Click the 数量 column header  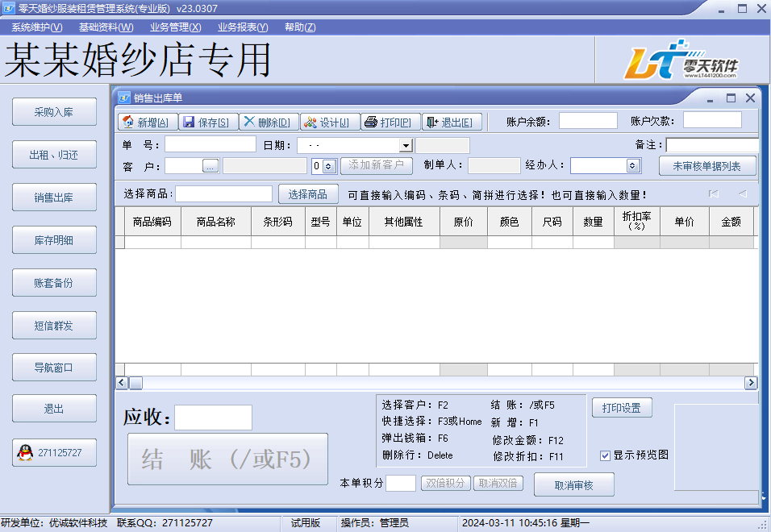click(x=594, y=222)
